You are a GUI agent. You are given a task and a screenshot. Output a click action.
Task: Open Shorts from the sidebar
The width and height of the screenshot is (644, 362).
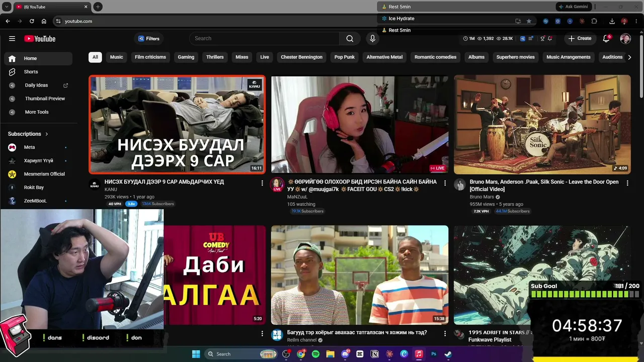coord(38,72)
